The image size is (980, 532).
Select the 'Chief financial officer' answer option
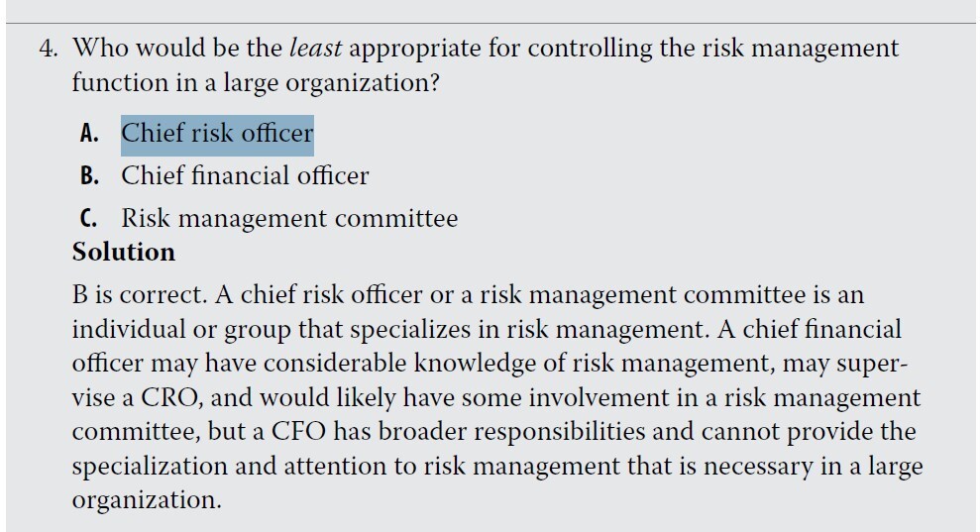(245, 176)
